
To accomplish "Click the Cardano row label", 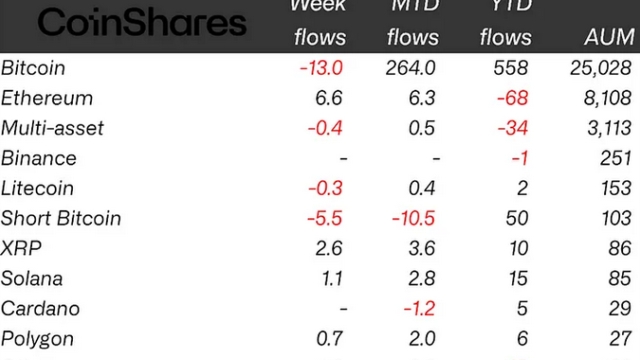I will point(40,309).
